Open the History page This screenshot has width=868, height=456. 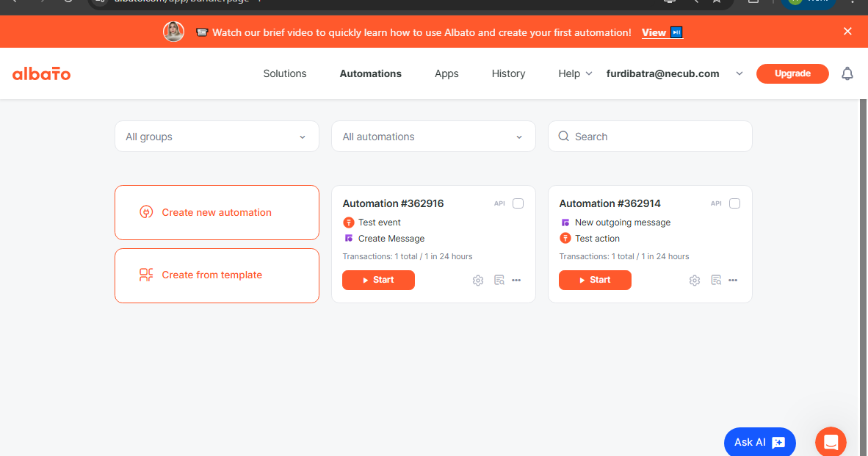508,73
